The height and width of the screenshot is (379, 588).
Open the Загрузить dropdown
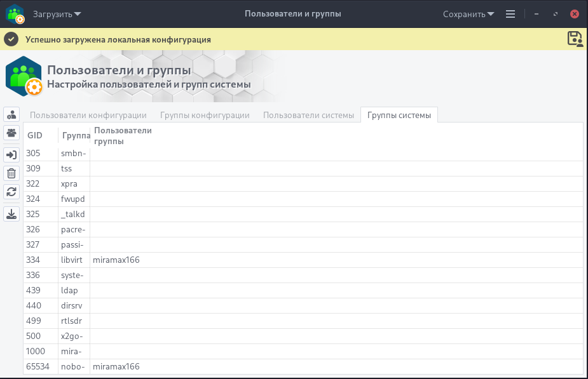point(57,14)
